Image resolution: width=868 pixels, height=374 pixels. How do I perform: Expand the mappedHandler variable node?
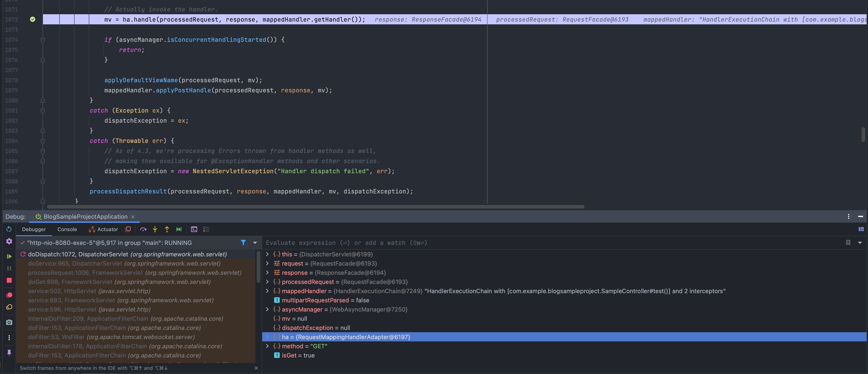(267, 291)
